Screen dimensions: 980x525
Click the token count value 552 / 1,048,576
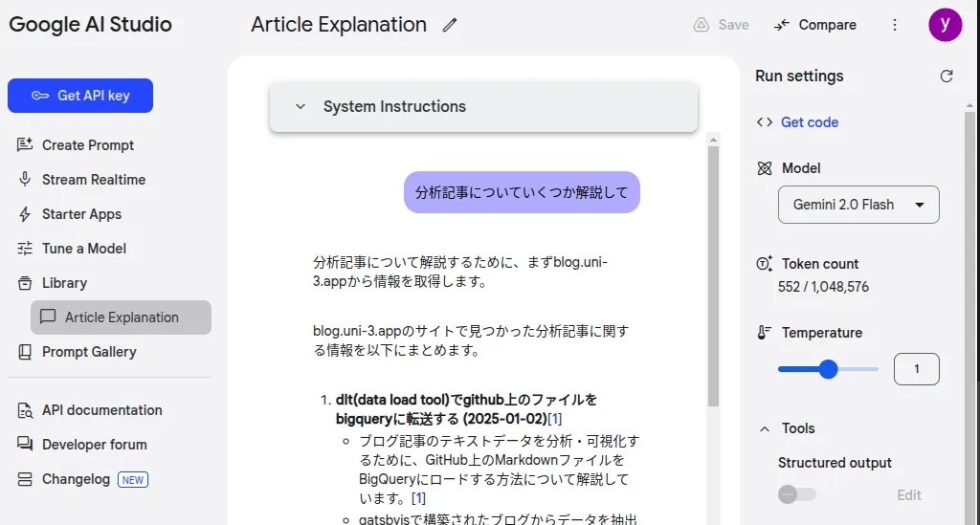pyautogui.click(x=823, y=287)
